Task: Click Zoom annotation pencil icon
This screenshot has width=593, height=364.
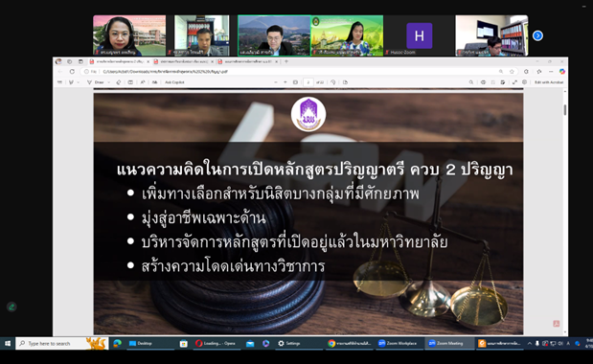Action: click(x=11, y=307)
